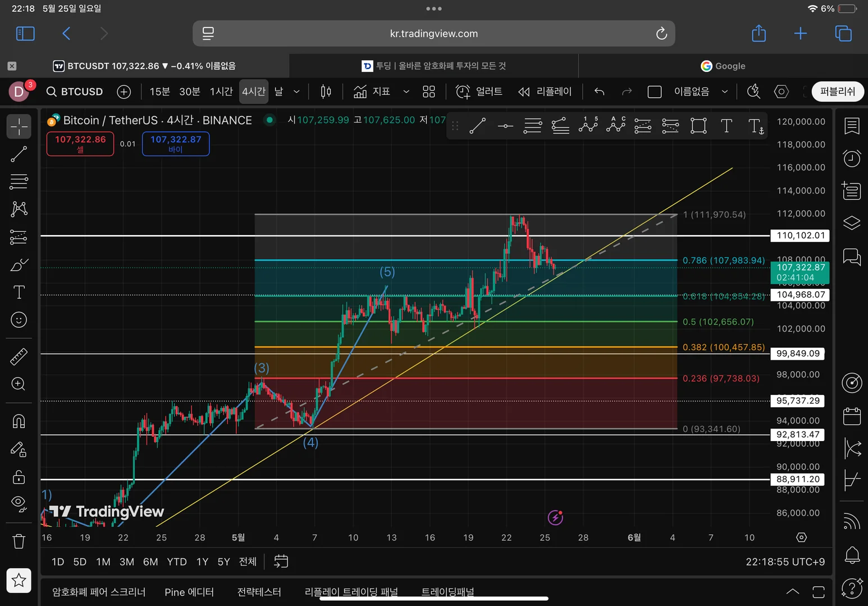Screen dimensions: 868x606
Task: Maximize the bottom panel
Action: click(819, 591)
